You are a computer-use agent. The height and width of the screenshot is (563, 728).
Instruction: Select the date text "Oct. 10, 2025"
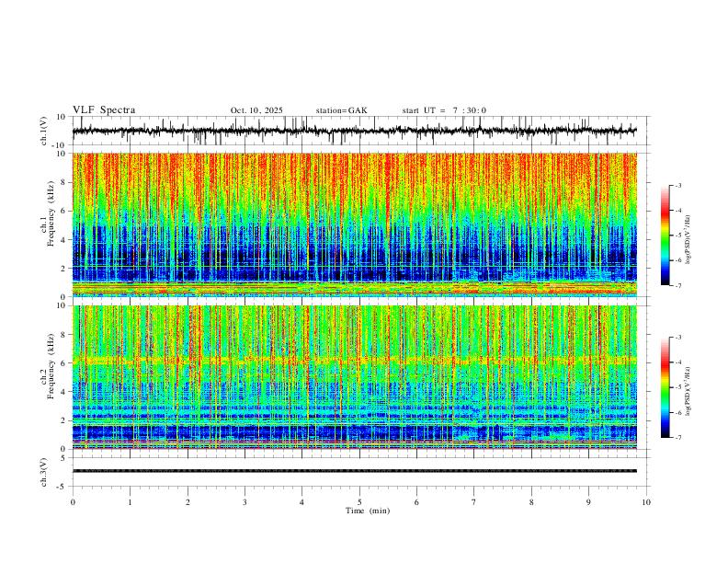pyautogui.click(x=256, y=110)
